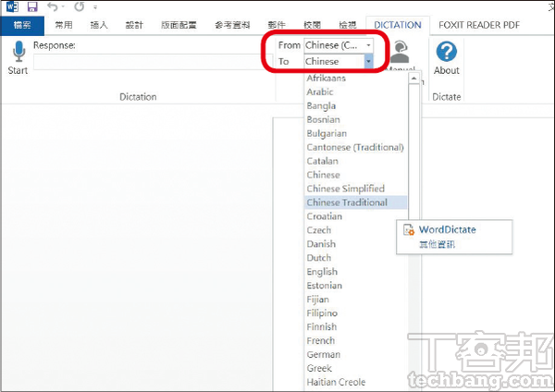Choose German from language list
Image resolution: width=555 pixels, height=392 pixels.
point(356,354)
